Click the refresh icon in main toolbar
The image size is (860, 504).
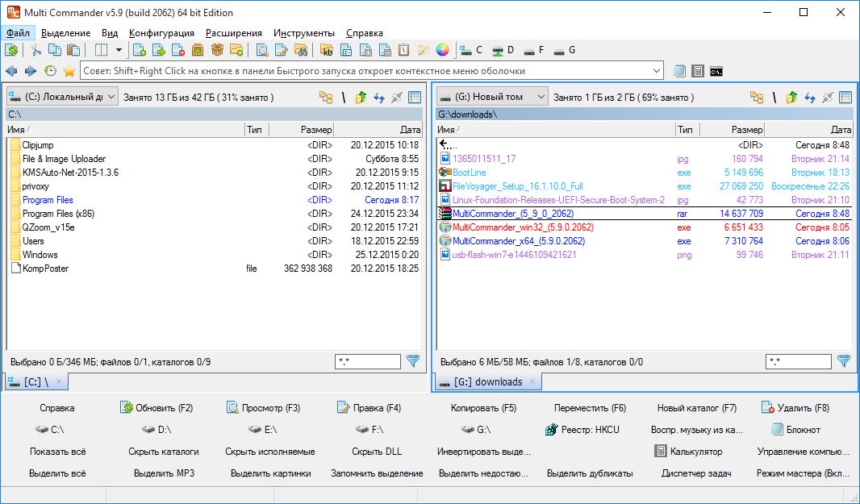click(x=11, y=50)
